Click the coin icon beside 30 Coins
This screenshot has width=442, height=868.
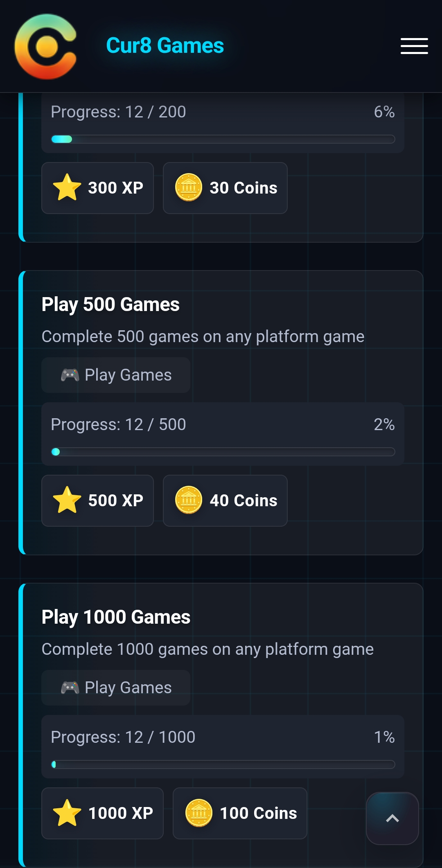[x=189, y=188]
